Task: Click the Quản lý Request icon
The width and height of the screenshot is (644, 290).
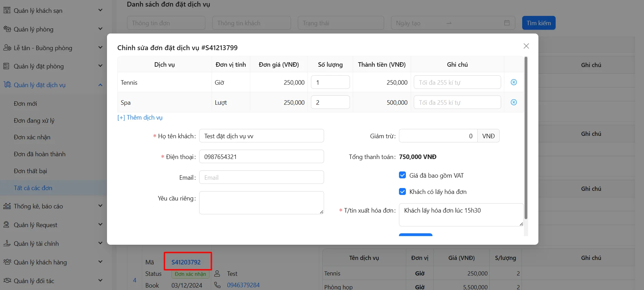Action: click(x=7, y=225)
